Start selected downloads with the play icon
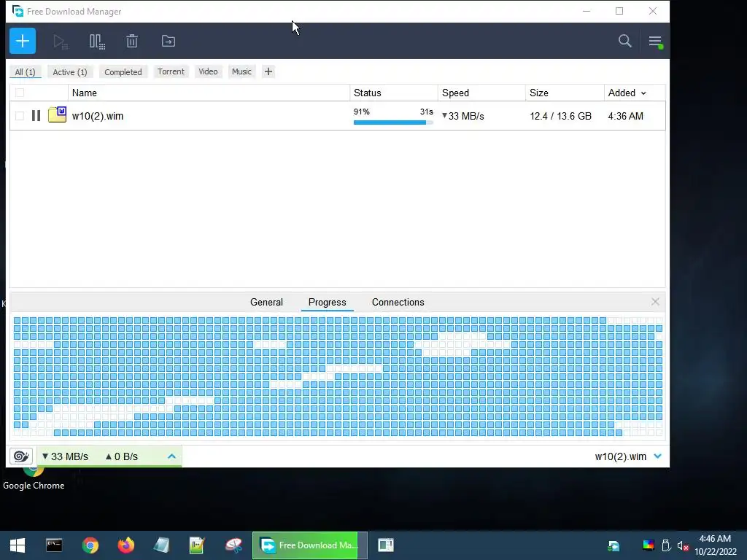The width and height of the screenshot is (747, 560). [61, 42]
